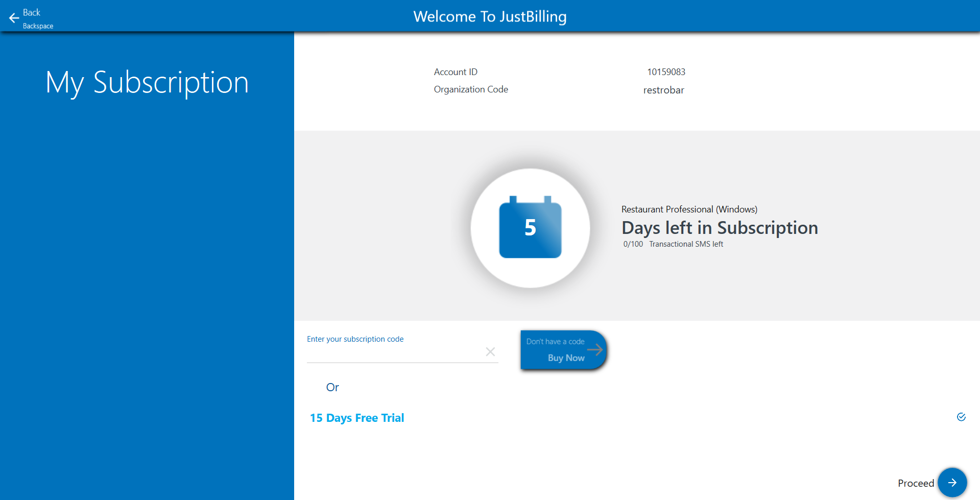The width and height of the screenshot is (980, 500).
Task: Focus the subscription code input field
Action: pos(393,352)
